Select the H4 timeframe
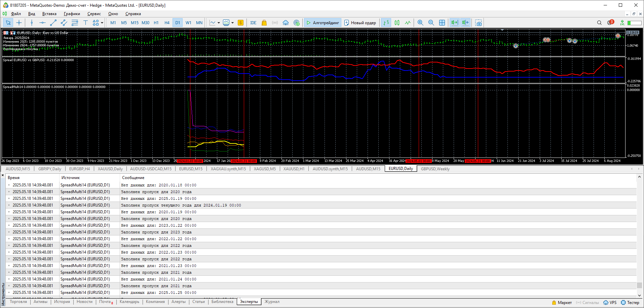 pyautogui.click(x=167, y=23)
